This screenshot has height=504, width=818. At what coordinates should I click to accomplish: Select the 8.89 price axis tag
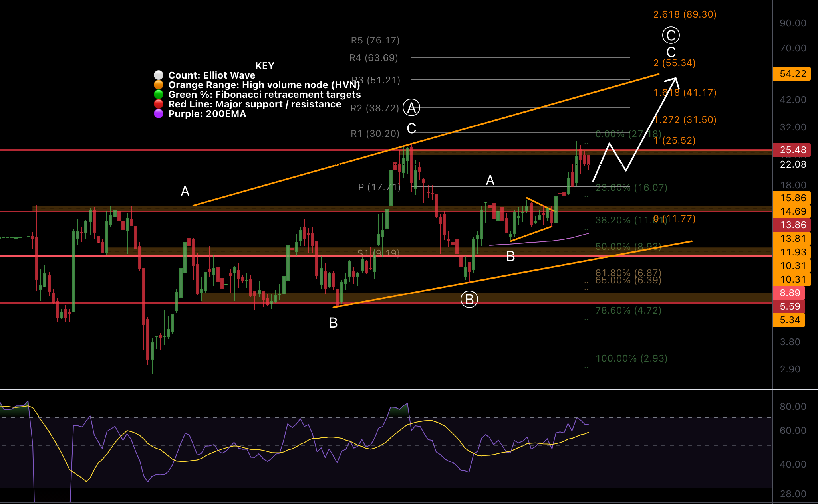click(789, 293)
